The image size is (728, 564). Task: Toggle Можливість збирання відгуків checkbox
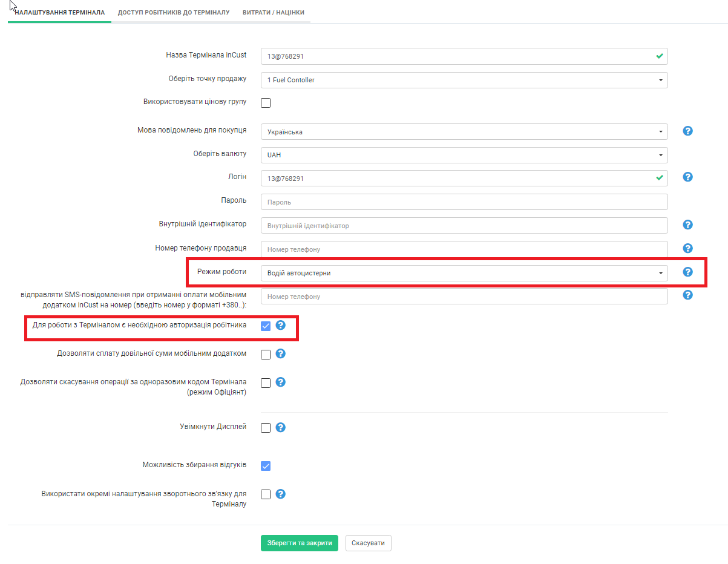[x=266, y=465]
